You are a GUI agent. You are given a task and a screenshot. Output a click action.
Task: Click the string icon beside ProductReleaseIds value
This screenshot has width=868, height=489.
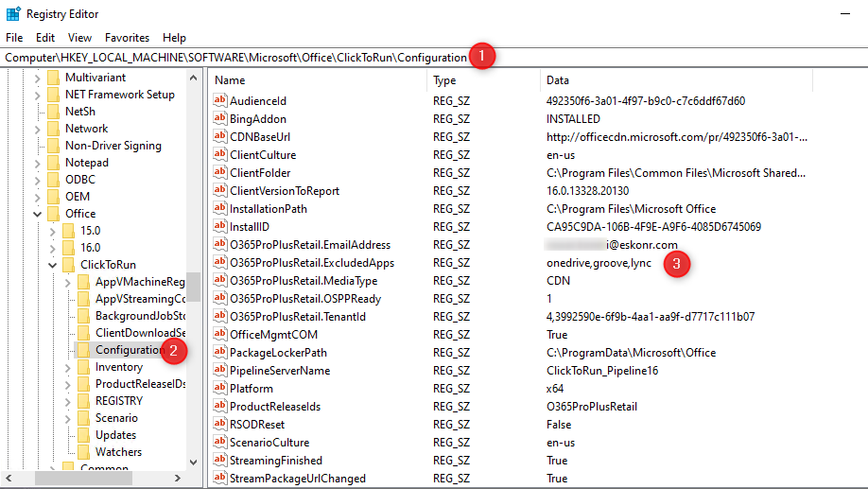(x=219, y=406)
